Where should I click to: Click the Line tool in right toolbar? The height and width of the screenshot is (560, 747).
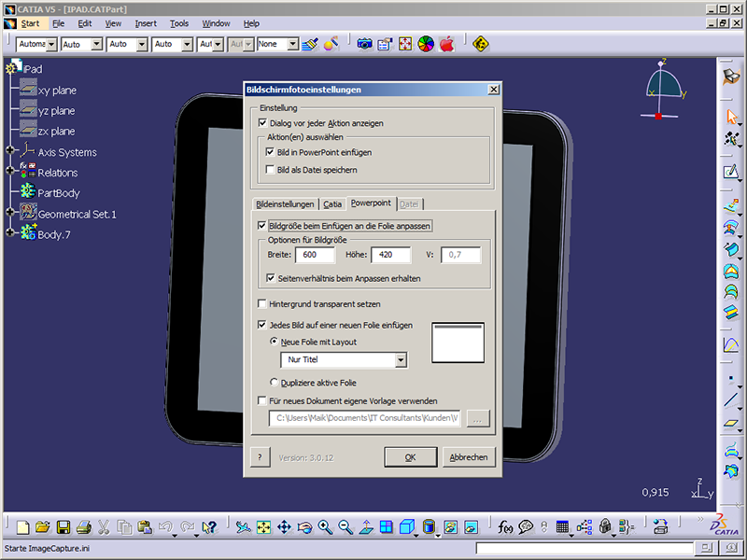click(x=730, y=399)
